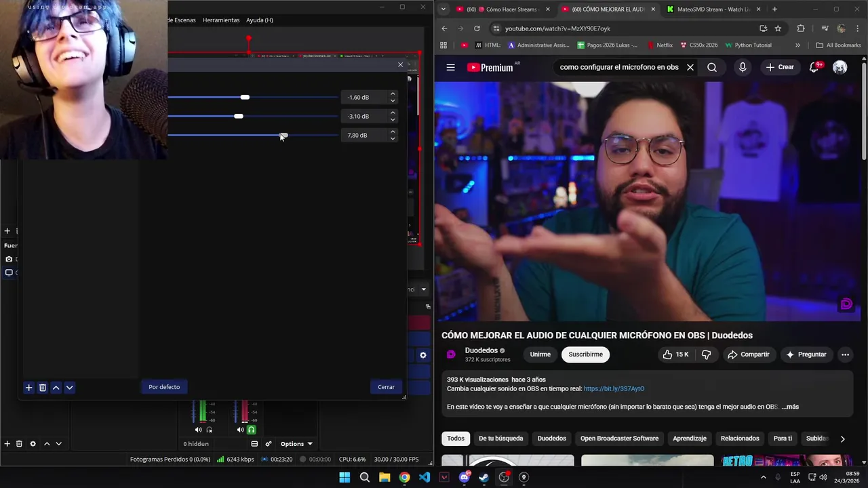
Task: Move filter up with dialog up arrow
Action: pos(56,388)
